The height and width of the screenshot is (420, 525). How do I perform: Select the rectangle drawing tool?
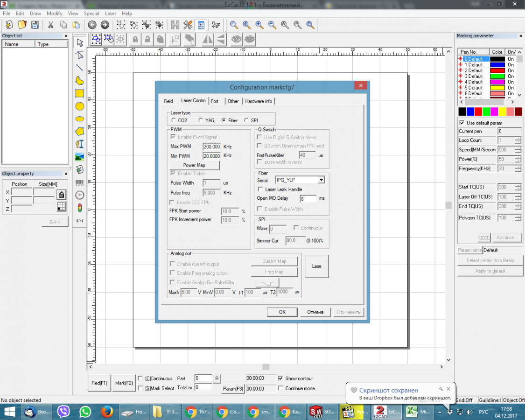(x=80, y=93)
